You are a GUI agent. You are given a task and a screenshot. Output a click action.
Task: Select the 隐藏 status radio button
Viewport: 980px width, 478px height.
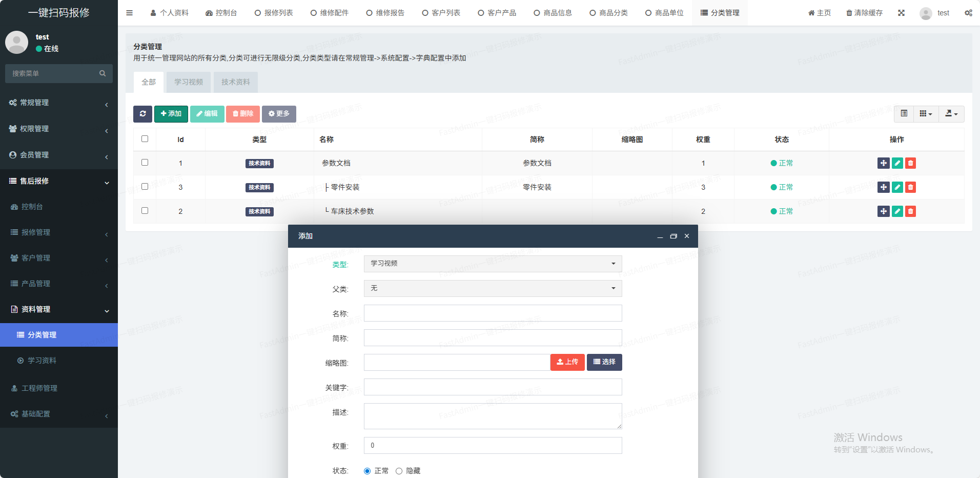click(399, 471)
